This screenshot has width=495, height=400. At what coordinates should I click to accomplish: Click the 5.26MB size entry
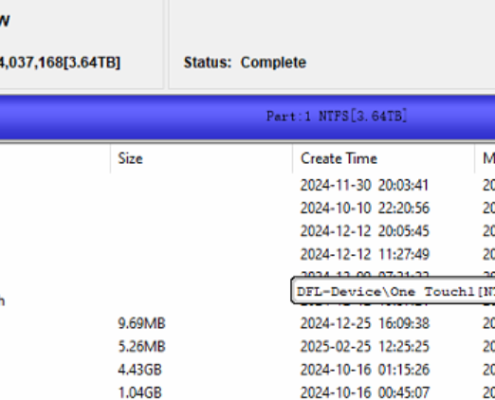click(142, 347)
